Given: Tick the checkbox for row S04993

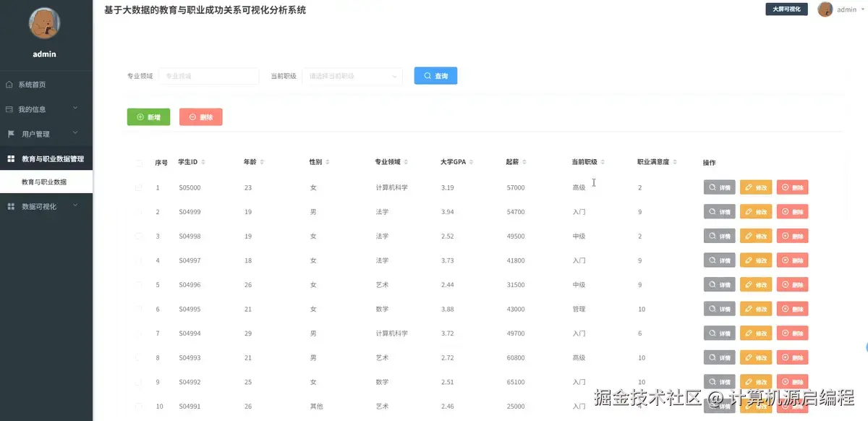Looking at the screenshot, I should pos(139,357).
